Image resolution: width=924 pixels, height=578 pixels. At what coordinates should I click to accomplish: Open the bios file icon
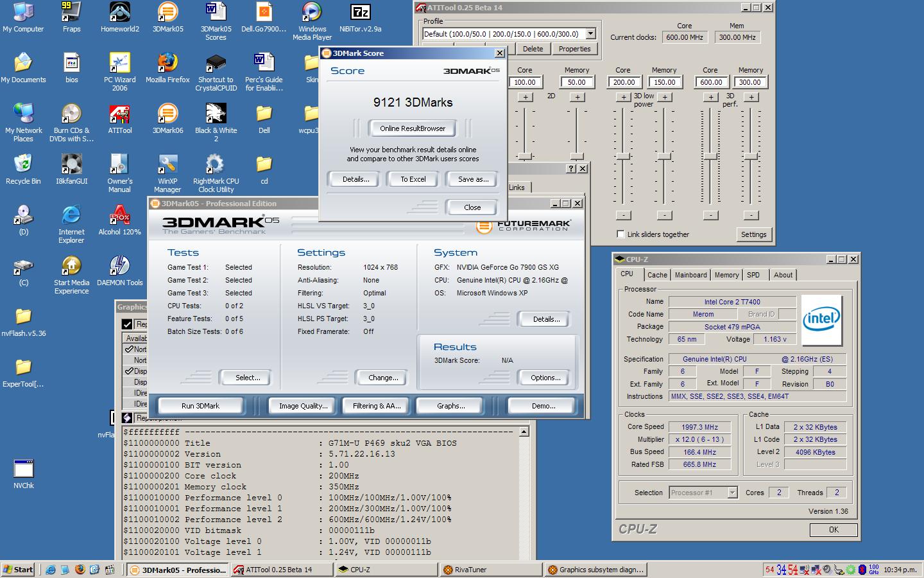click(x=71, y=67)
